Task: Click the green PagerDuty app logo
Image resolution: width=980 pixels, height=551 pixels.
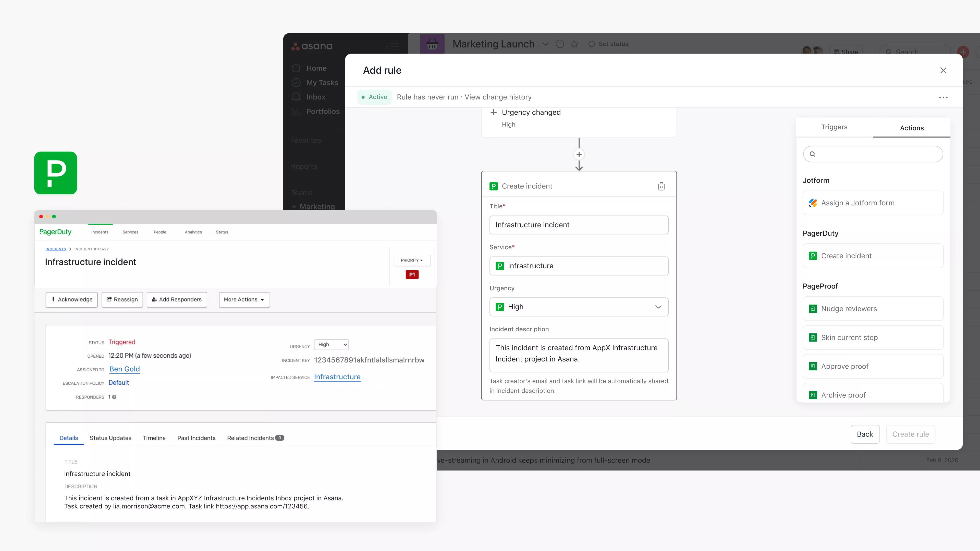Action: 56,173
